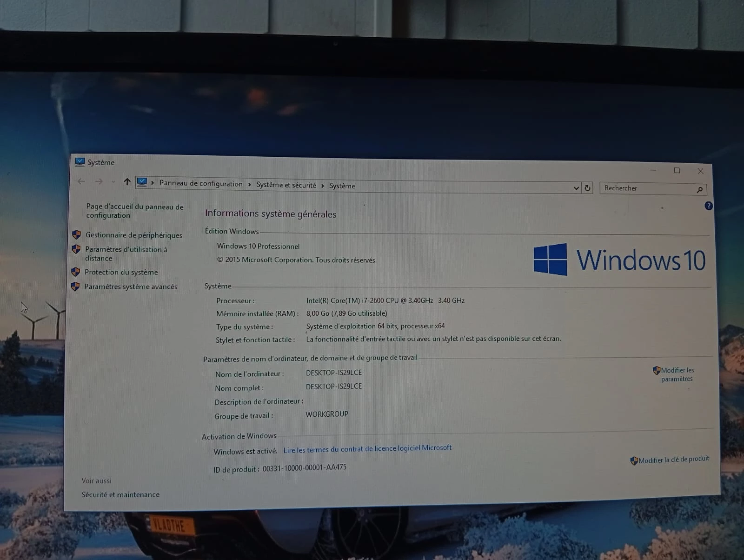
Task: Click shield icon beside Modifier les paramètres
Action: (x=657, y=370)
